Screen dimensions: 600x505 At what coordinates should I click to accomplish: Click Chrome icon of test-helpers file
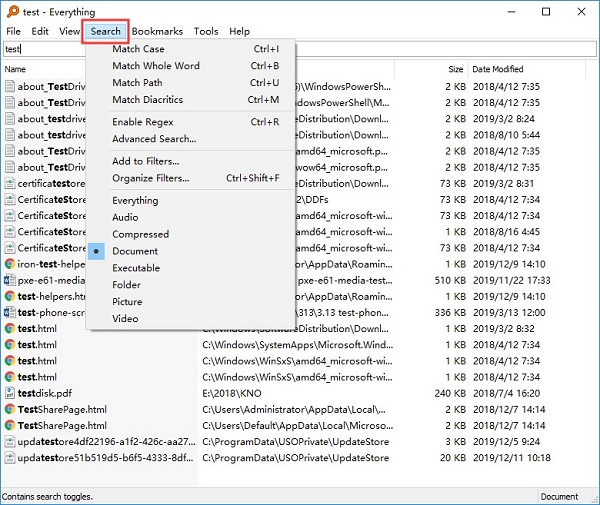point(10,296)
